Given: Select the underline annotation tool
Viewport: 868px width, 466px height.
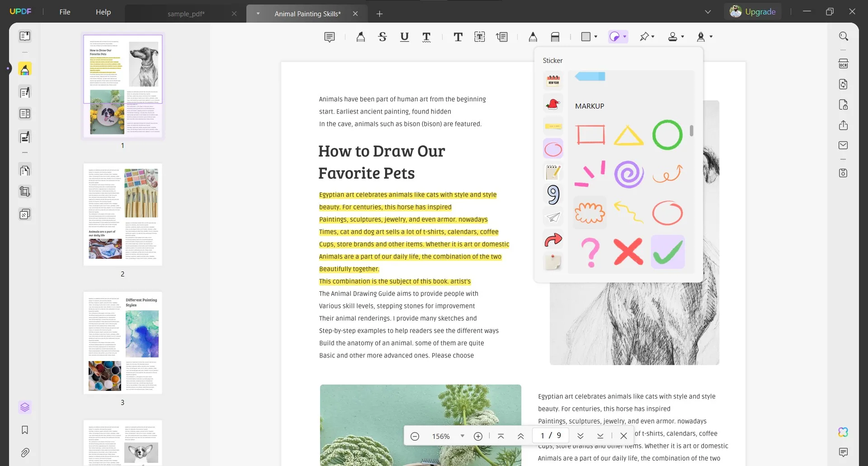Looking at the screenshot, I should tap(405, 37).
